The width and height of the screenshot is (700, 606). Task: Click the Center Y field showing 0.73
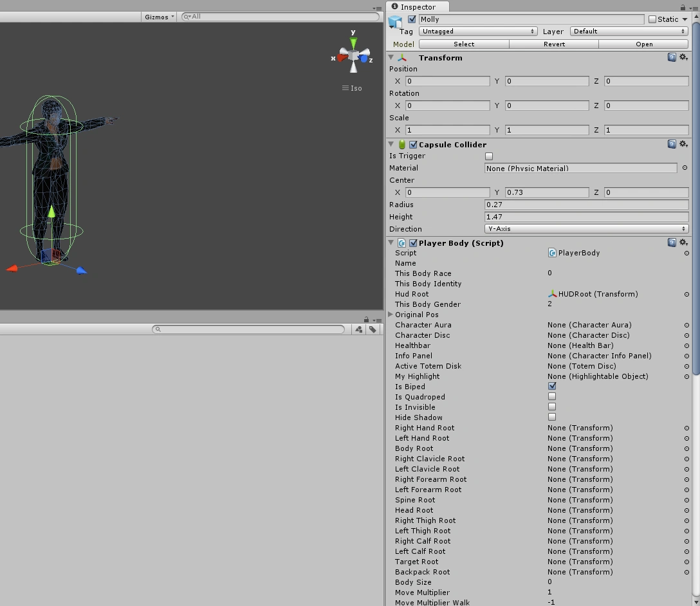[x=547, y=192]
